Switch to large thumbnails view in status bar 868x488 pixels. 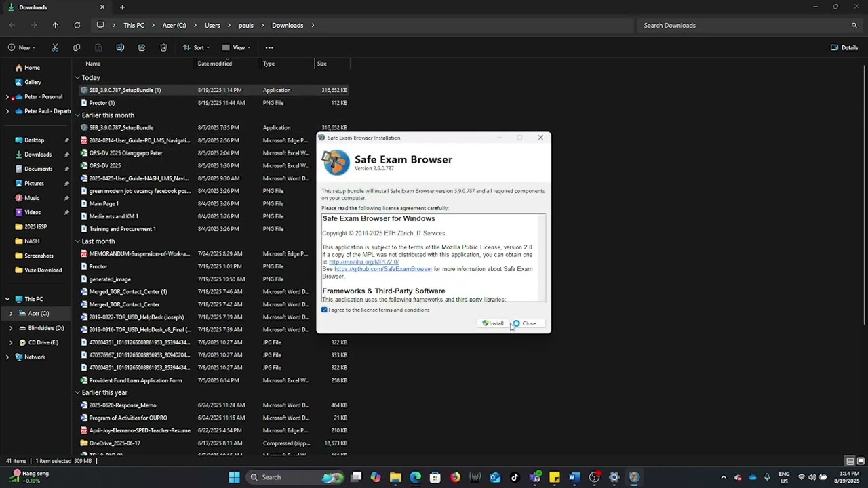[860, 461]
